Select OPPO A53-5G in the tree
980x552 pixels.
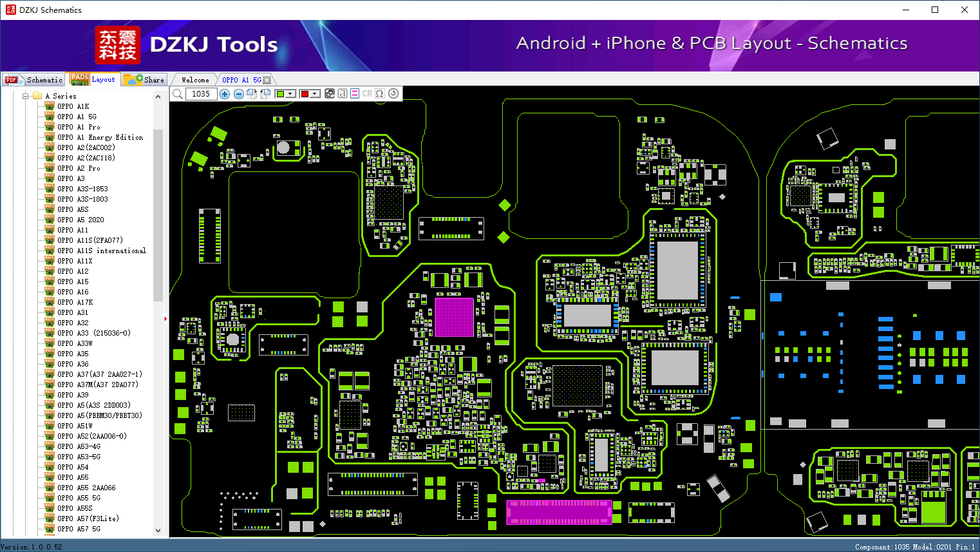pyautogui.click(x=79, y=457)
